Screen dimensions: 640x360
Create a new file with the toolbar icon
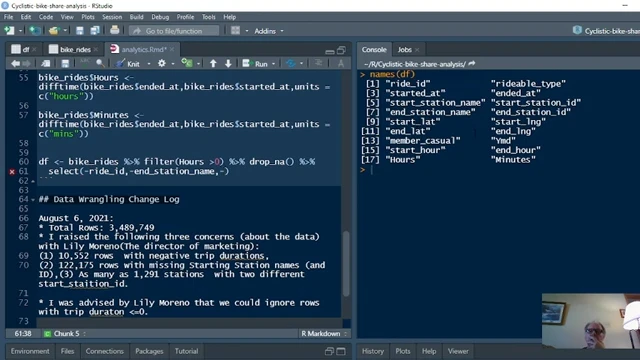(x=9, y=31)
